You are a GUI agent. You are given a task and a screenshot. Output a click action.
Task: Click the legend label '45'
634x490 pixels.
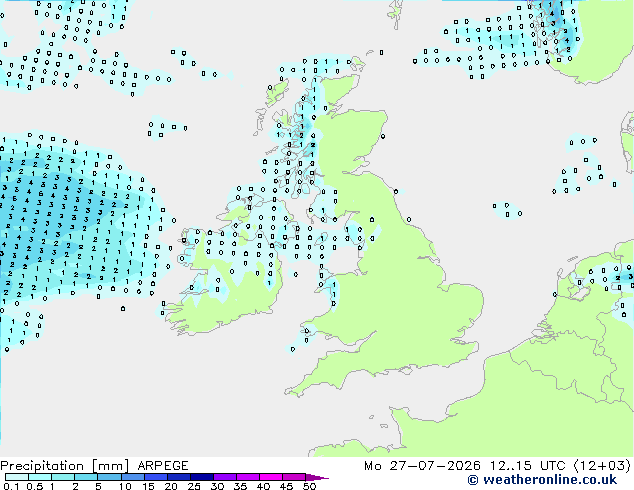[x=286, y=486]
